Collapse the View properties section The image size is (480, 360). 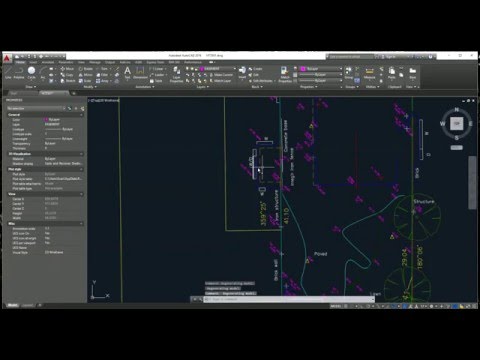coord(81,194)
